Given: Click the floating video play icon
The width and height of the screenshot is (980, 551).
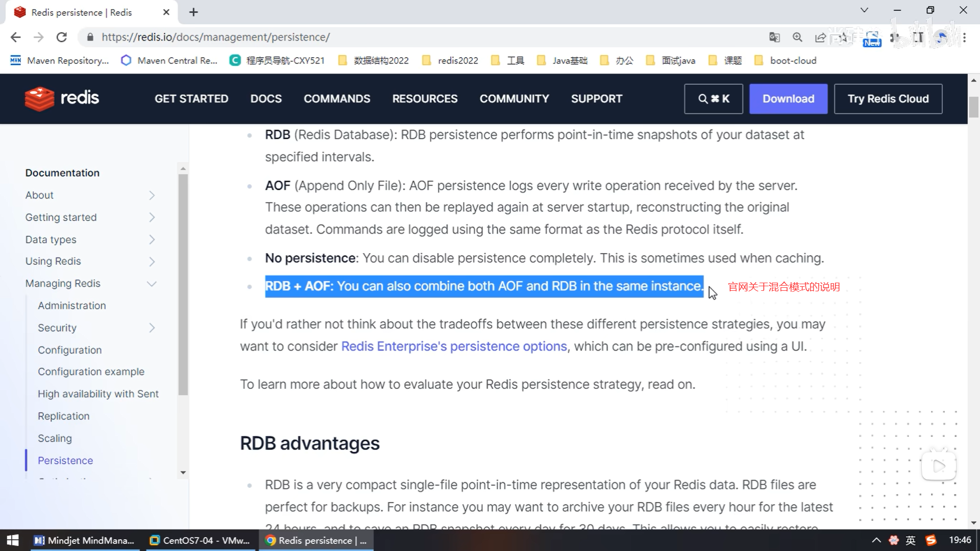Looking at the screenshot, I should pyautogui.click(x=938, y=466).
